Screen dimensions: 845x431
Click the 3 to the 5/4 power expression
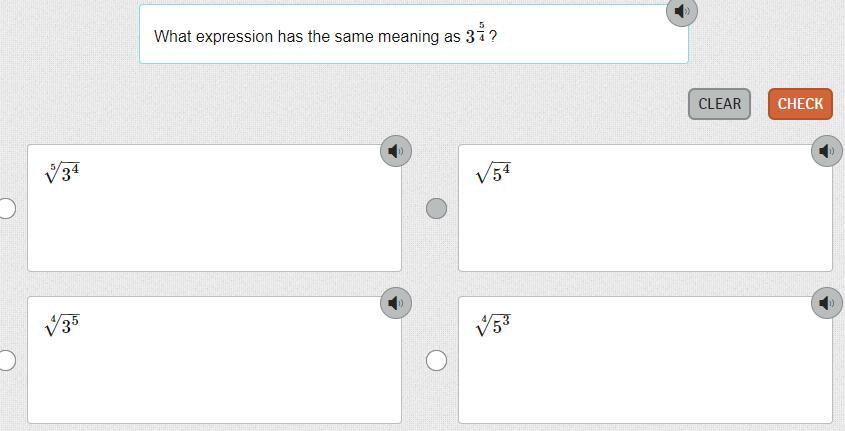point(476,35)
